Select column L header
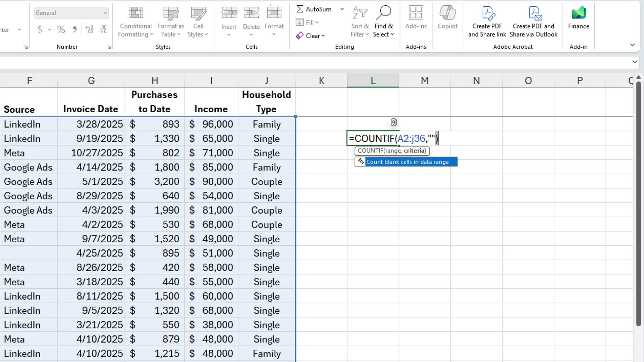Image resolution: width=644 pixels, height=362 pixels. click(373, 80)
